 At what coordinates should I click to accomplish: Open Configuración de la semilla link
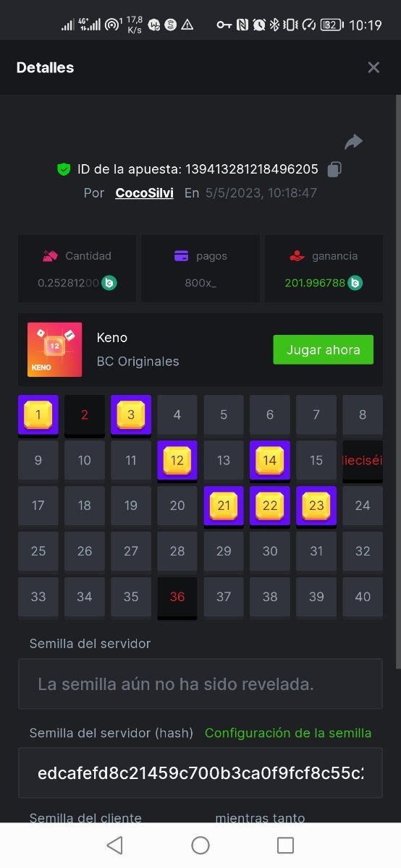point(288,733)
